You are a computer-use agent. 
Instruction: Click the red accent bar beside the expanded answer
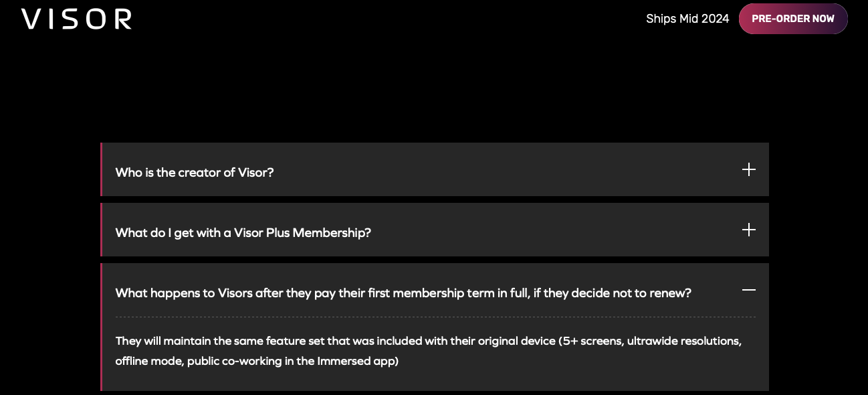coord(102,327)
